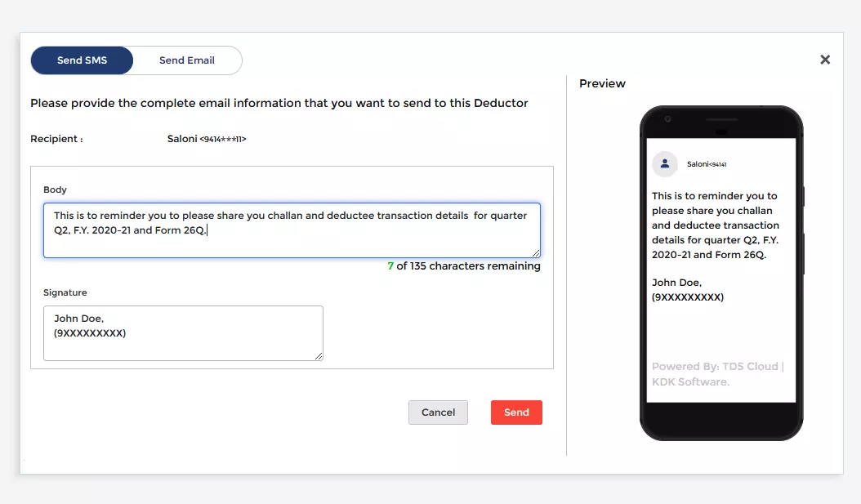The height and width of the screenshot is (504, 861).
Task: Select the person icon beside Saloni in preview
Action: click(664, 164)
